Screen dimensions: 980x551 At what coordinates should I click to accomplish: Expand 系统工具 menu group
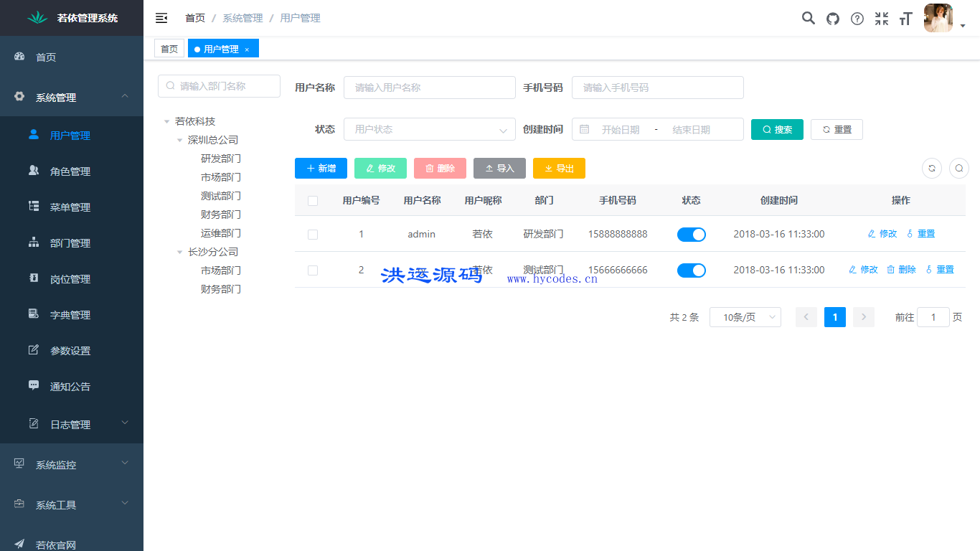[72, 504]
